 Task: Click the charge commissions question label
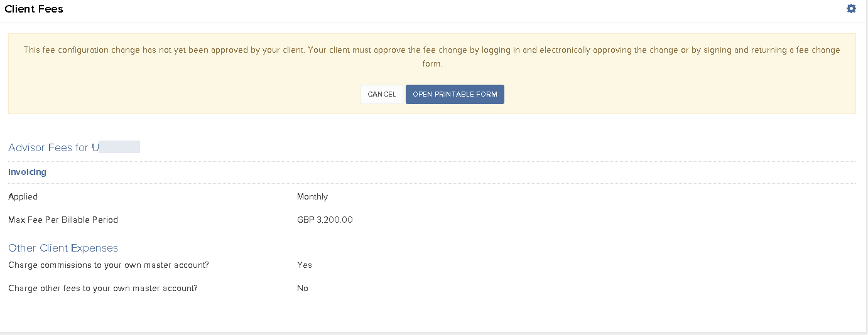(x=109, y=265)
